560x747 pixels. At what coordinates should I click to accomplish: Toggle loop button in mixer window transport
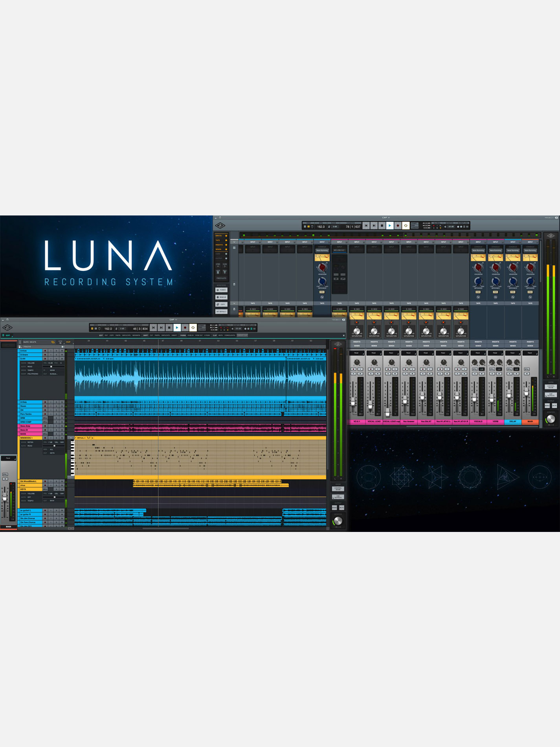pyautogui.click(x=406, y=226)
